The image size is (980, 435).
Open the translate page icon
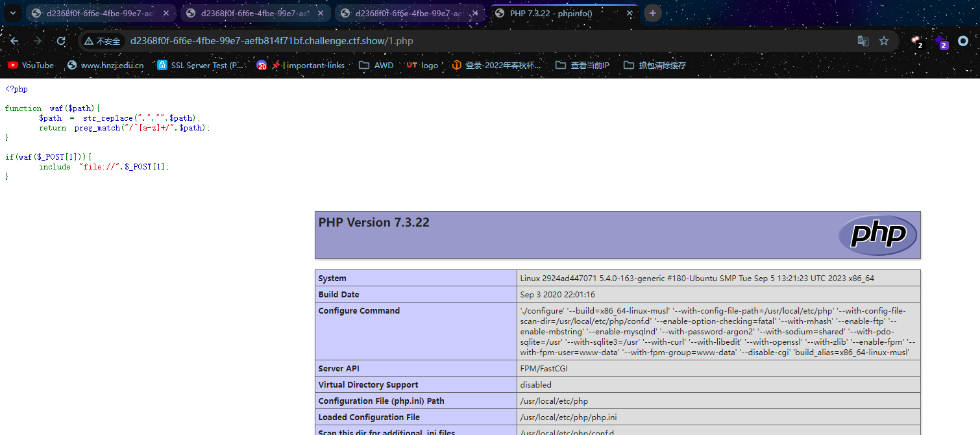[x=863, y=41]
